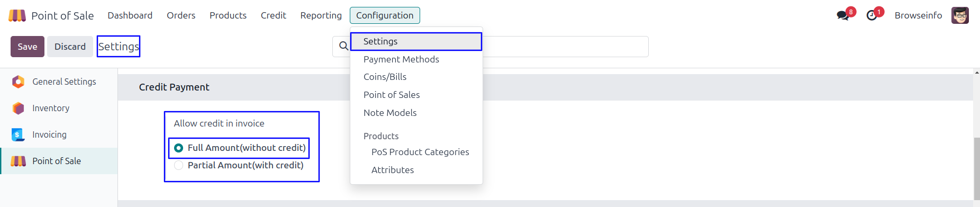Screen dimensions: 980x207
Task: Collapse the Configuration dropdown menu
Action: coord(385,15)
